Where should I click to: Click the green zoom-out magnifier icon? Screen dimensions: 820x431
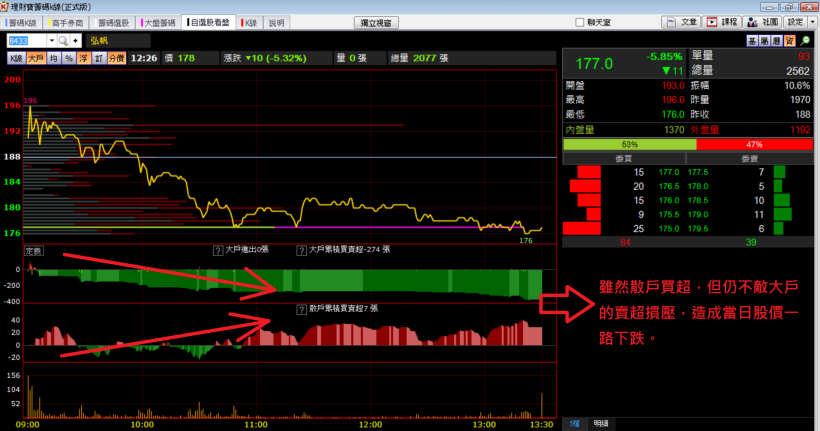point(805,41)
